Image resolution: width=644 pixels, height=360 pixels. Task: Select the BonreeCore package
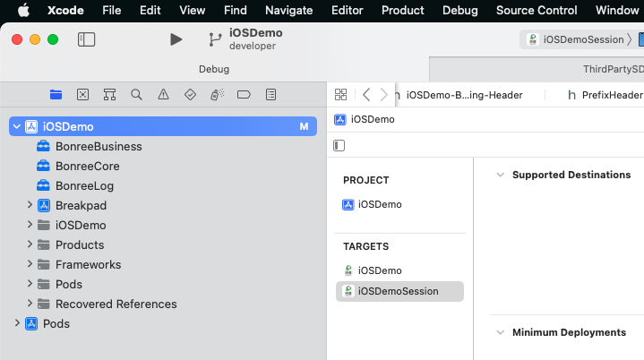point(87,166)
